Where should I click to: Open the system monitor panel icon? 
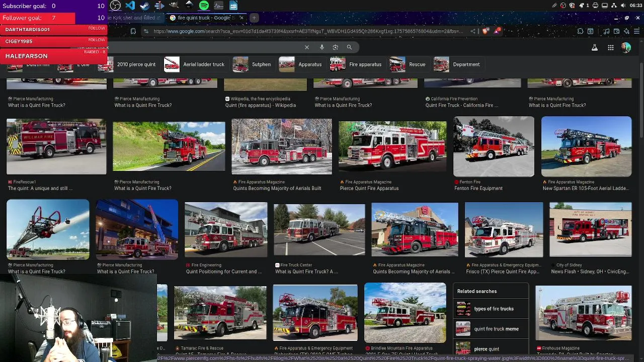(x=218, y=6)
